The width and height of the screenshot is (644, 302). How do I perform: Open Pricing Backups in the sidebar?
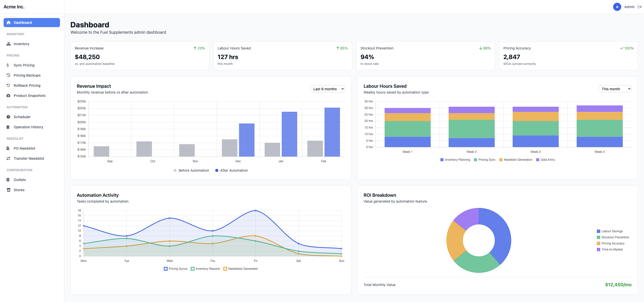coord(27,75)
